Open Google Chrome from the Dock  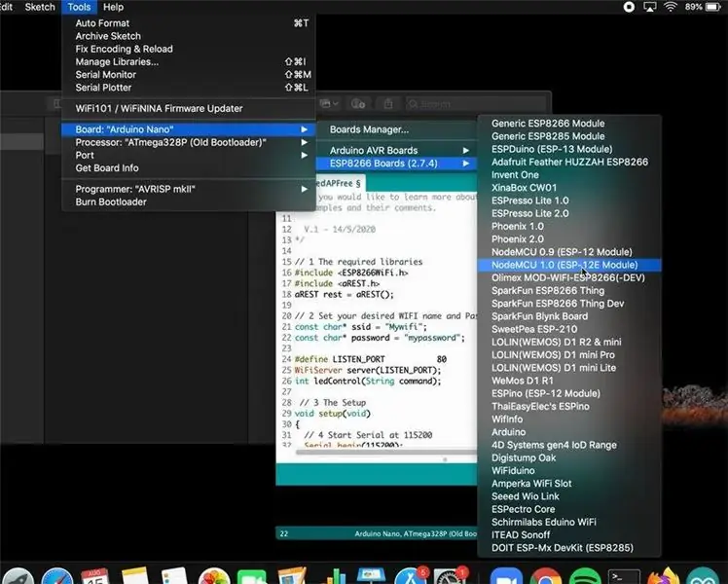click(x=546, y=576)
